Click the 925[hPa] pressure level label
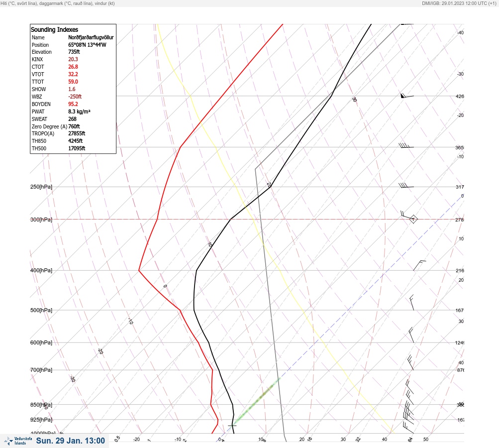Viewport: 499px width, 448px height. (41, 420)
